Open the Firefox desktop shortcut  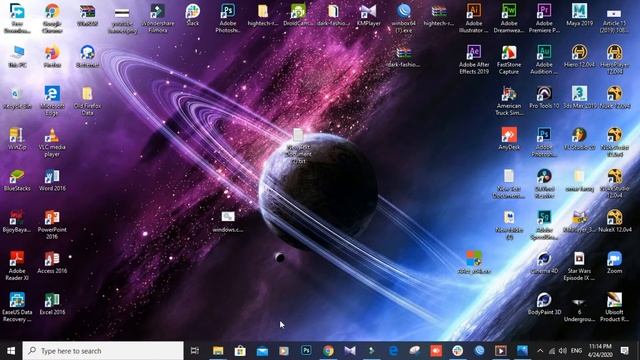[52, 56]
